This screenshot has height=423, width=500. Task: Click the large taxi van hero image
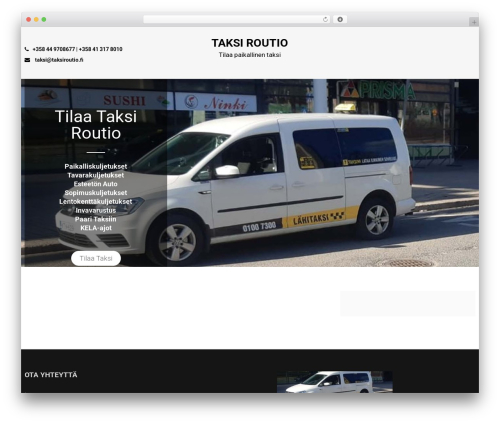(x=250, y=173)
